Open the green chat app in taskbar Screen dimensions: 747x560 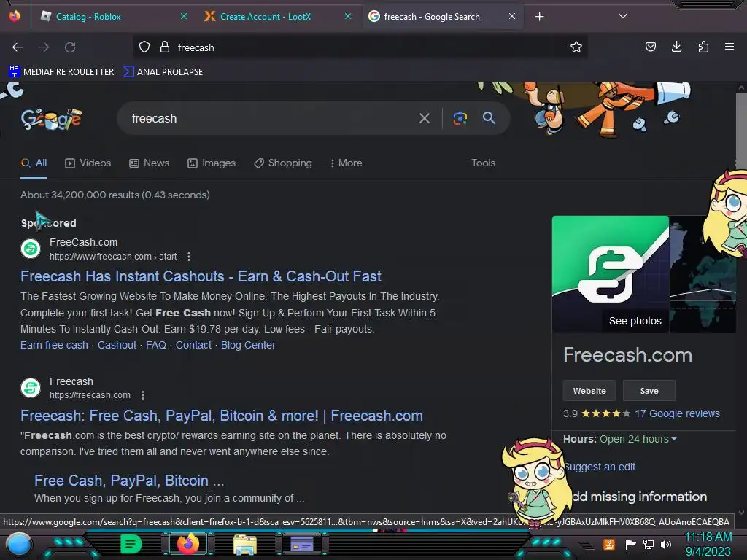(131, 544)
